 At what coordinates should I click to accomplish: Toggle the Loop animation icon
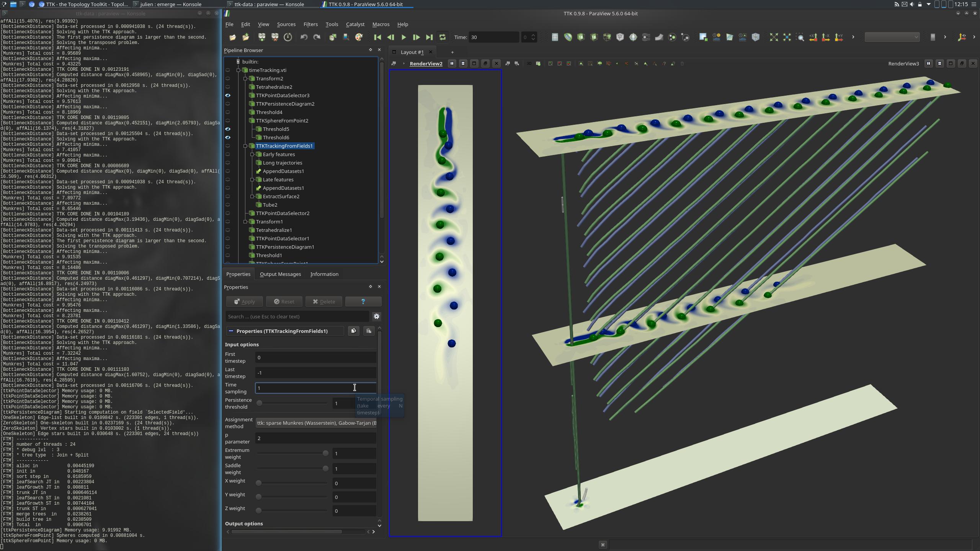click(443, 37)
